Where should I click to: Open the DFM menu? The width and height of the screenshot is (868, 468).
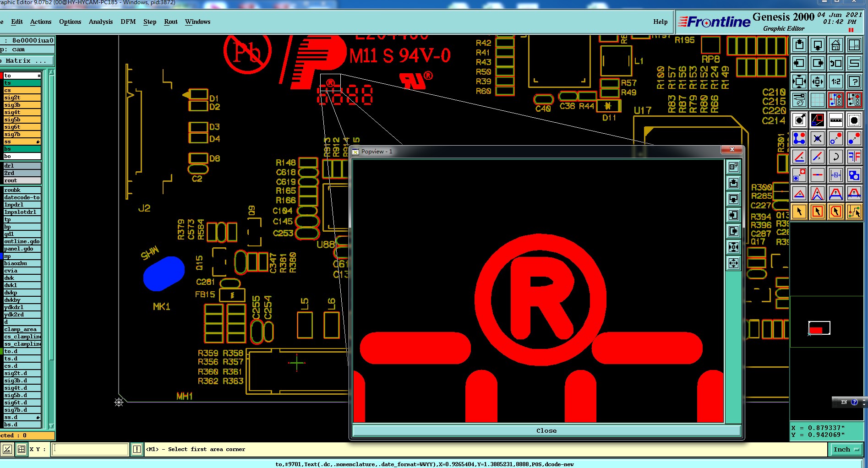tap(128, 22)
